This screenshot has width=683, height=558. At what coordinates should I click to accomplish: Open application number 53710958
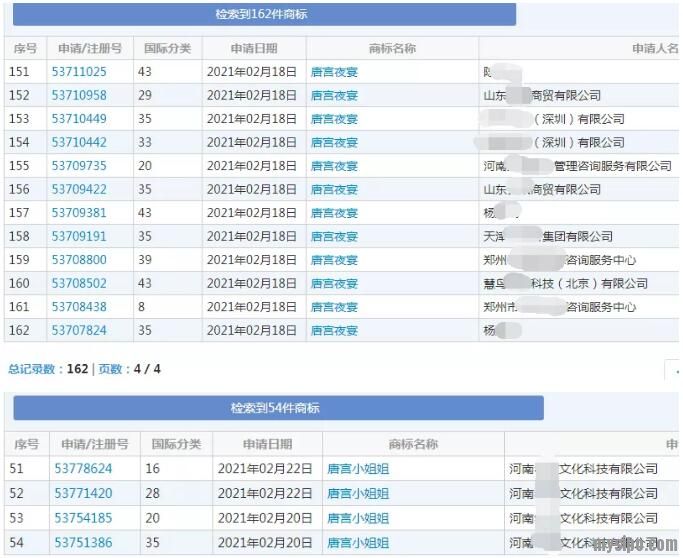click(79, 95)
